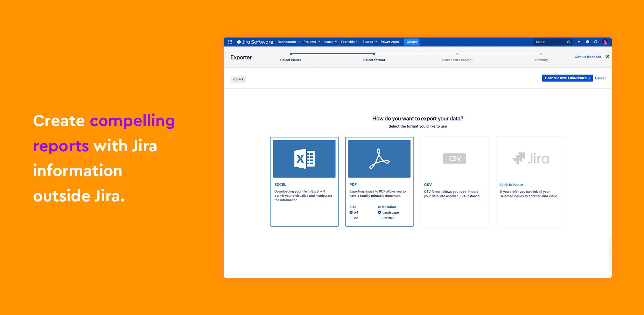Screen dimensions: 644x315
Task: Click the Select format progress marker
Action: tap(374, 54)
